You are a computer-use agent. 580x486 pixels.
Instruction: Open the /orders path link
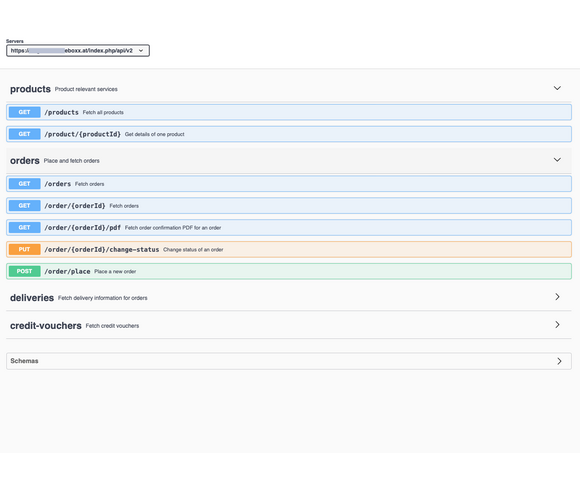58,184
